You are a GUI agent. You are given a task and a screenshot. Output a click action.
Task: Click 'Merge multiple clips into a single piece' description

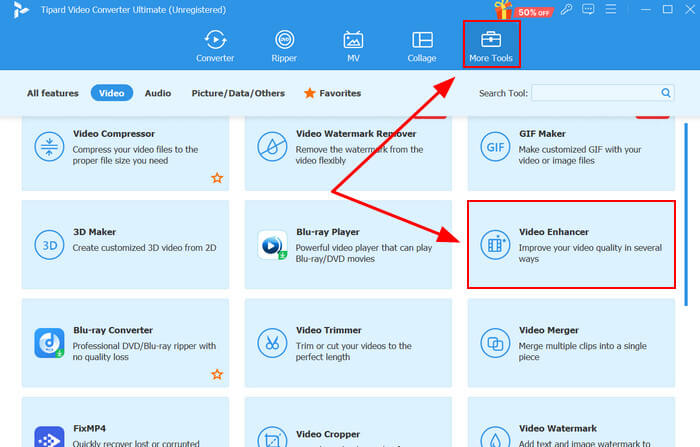point(582,351)
